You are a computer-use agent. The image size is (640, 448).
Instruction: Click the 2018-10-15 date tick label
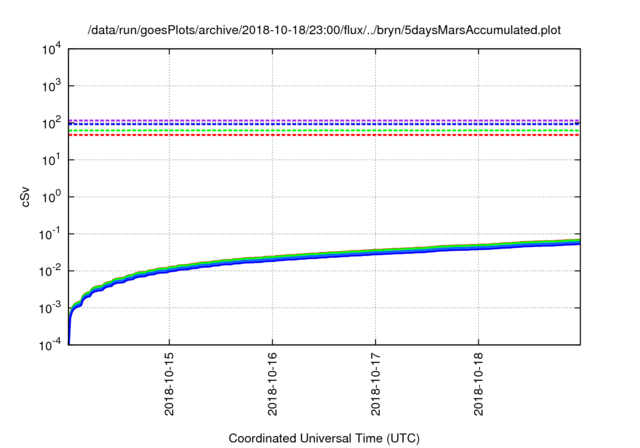(169, 384)
